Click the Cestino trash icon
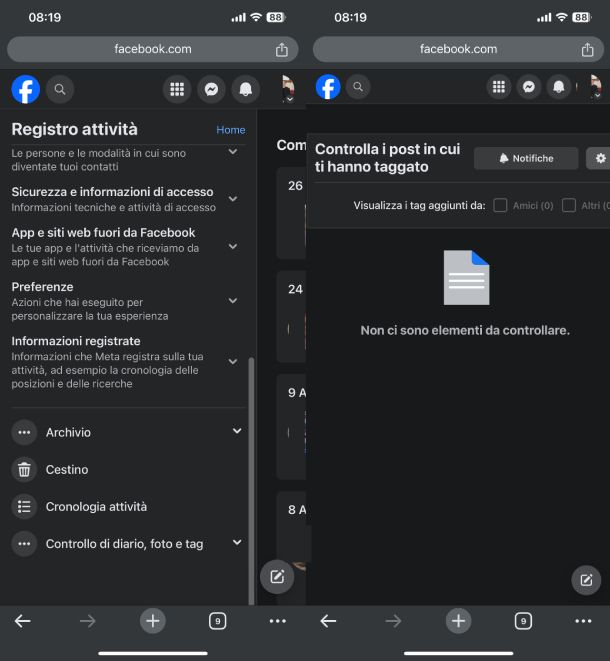The height and width of the screenshot is (661, 610). tap(24, 469)
